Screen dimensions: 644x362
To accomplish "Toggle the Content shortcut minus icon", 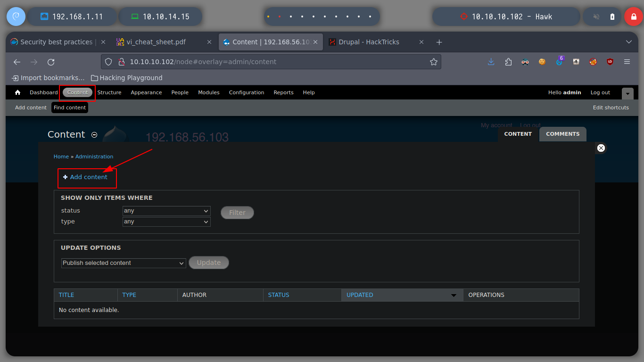I will click(x=94, y=135).
